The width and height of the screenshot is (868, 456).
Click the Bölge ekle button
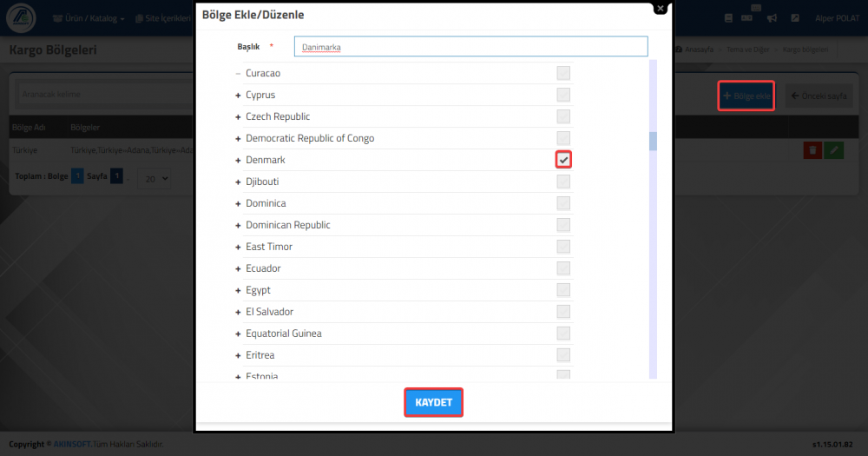pyautogui.click(x=746, y=96)
